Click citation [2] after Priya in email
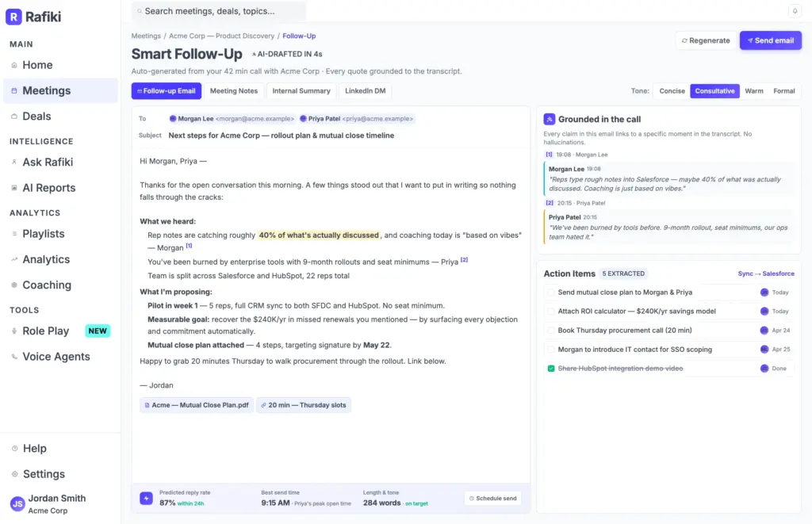The width and height of the screenshot is (812, 524). [465, 260]
